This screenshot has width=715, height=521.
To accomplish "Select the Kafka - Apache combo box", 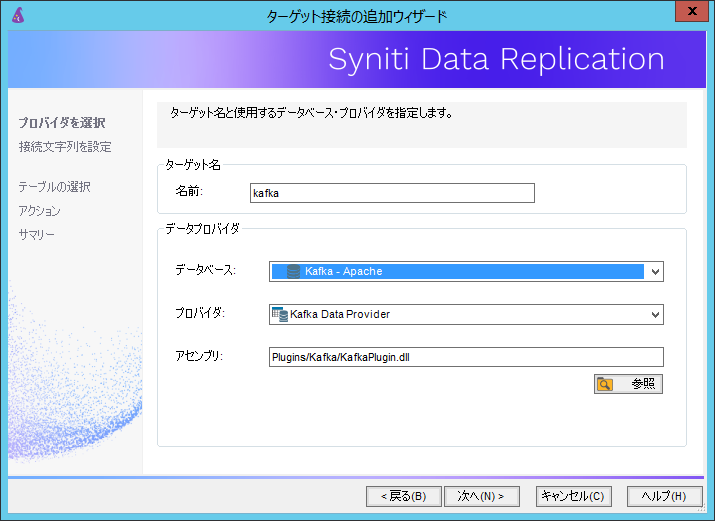I will coord(466,272).
